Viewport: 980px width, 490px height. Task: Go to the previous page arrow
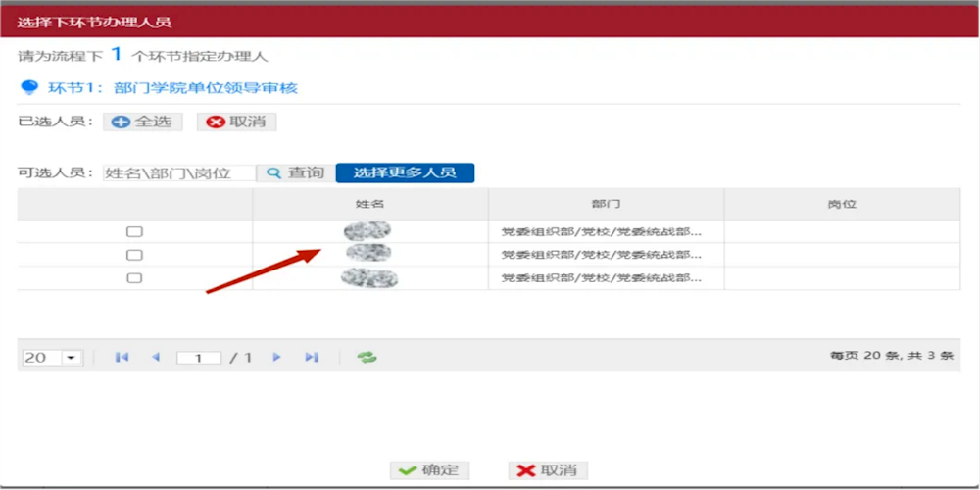point(156,357)
